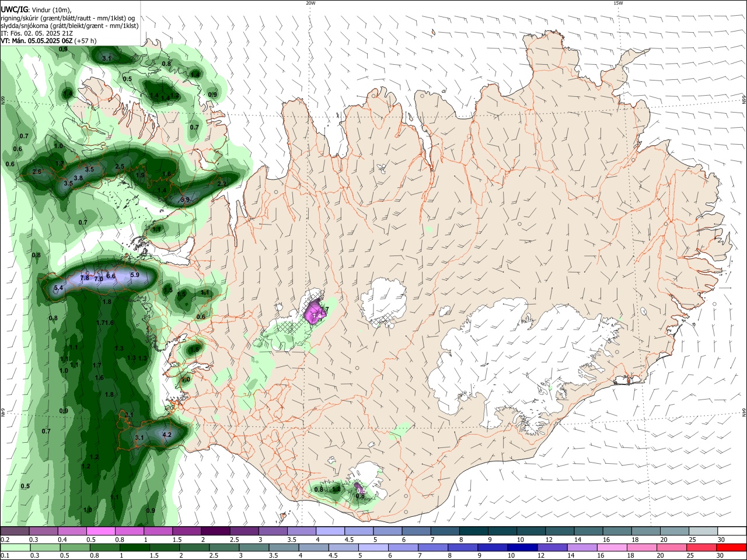Click the '7.8' precipitation value
The height and width of the screenshot is (560, 747).
click(x=84, y=278)
